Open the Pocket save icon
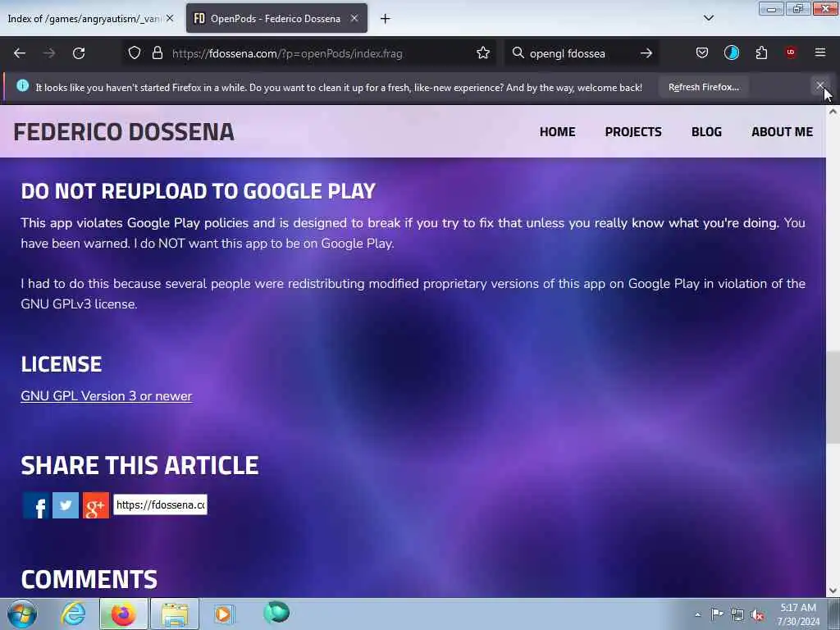Viewport: 840px width, 630px height. point(702,52)
